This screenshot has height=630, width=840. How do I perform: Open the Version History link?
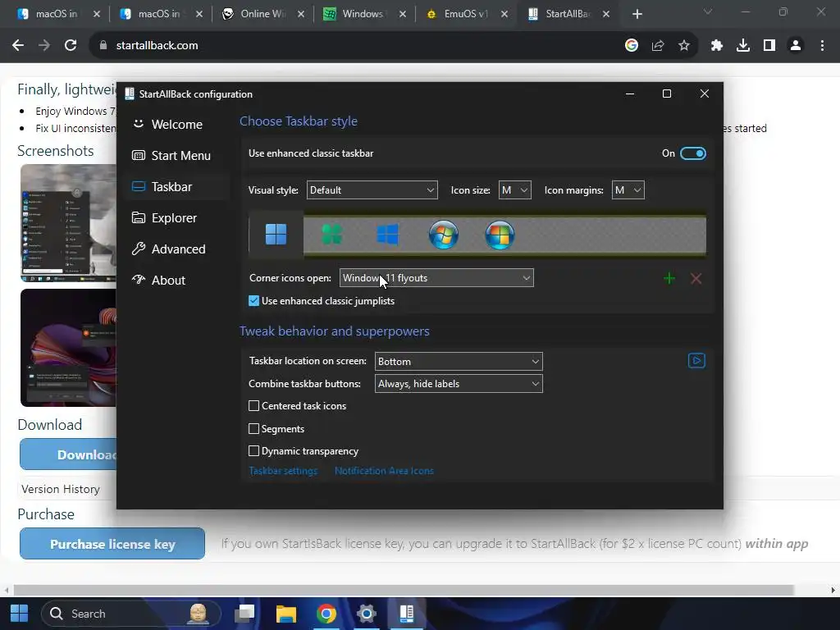(x=61, y=489)
